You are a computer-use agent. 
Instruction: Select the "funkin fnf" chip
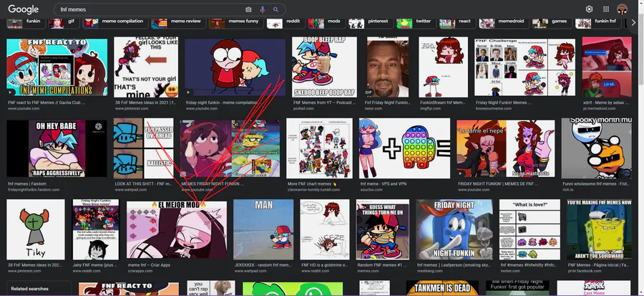coord(597,22)
